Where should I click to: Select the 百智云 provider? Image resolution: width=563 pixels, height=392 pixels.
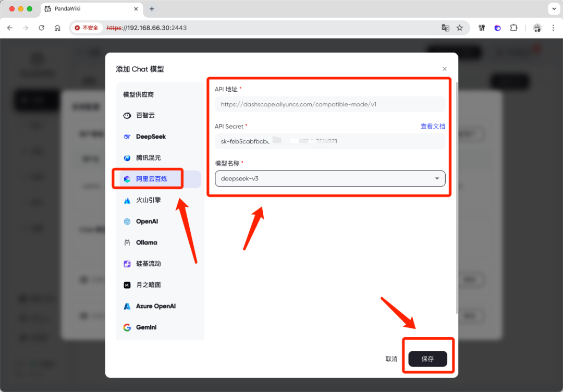[x=160, y=115]
